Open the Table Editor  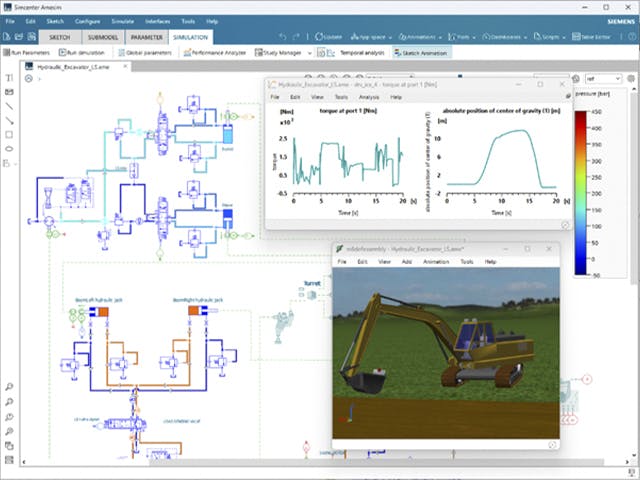591,37
